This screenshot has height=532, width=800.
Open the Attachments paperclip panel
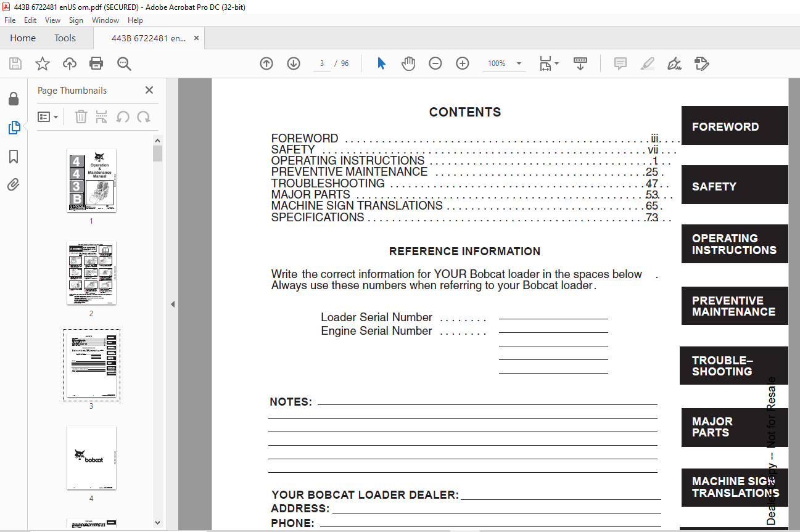pyautogui.click(x=14, y=185)
